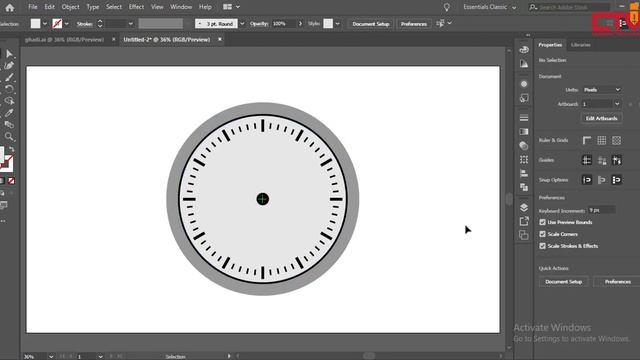Image resolution: width=640 pixels, height=360 pixels.
Task: Click Preferences in control bar
Action: 413,24
